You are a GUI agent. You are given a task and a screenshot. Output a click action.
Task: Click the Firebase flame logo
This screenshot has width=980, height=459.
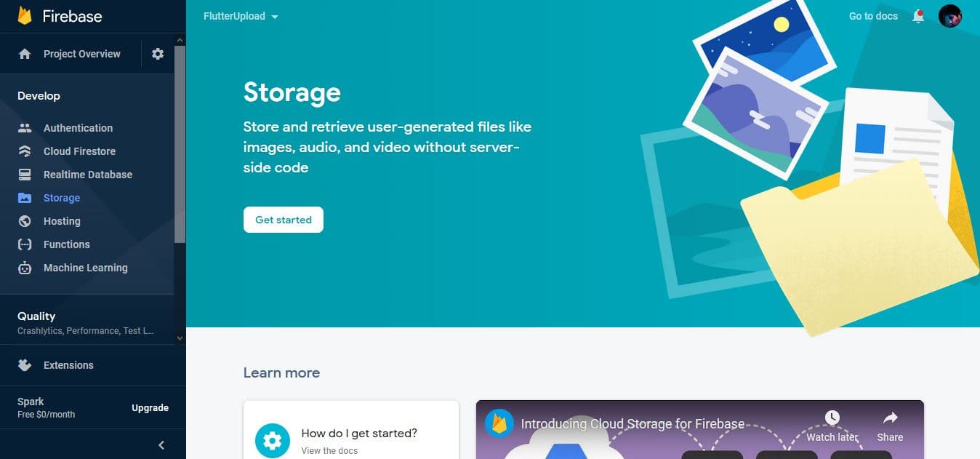click(25, 15)
